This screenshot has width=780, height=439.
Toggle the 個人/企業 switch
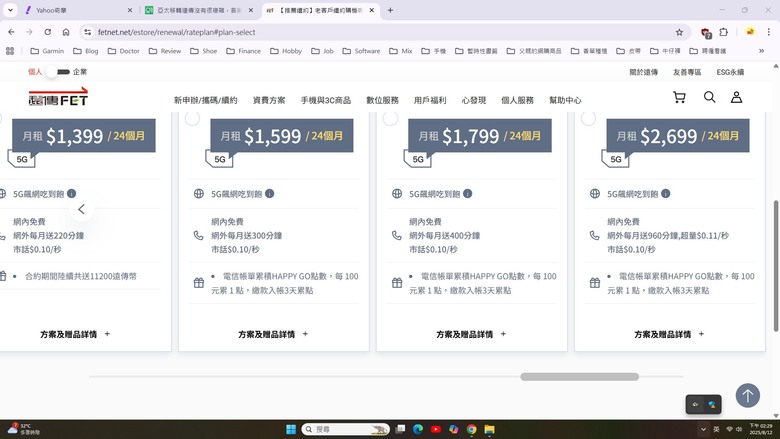click(x=57, y=72)
